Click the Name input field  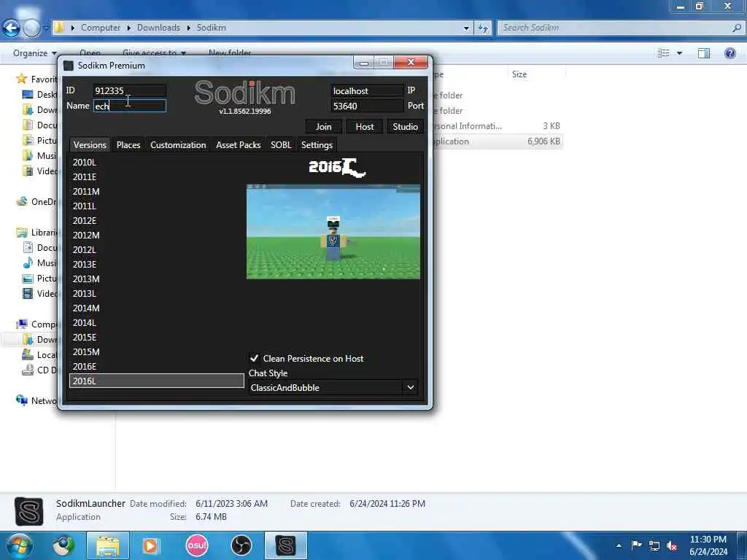click(x=130, y=106)
